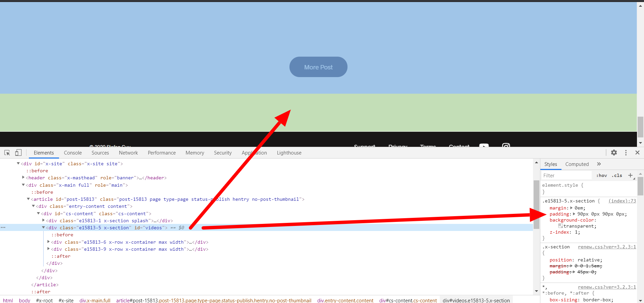Expand the margin 0em shorthand property
The image size is (644, 303).
click(x=572, y=208)
